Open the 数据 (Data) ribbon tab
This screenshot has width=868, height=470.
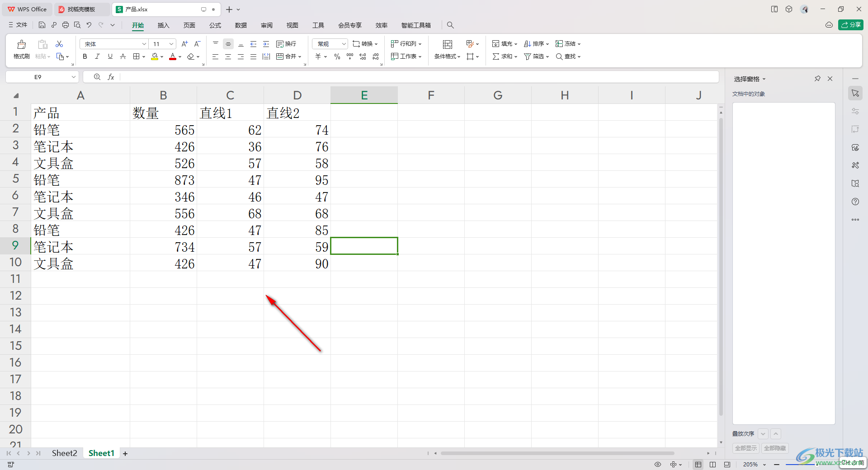pyautogui.click(x=241, y=25)
